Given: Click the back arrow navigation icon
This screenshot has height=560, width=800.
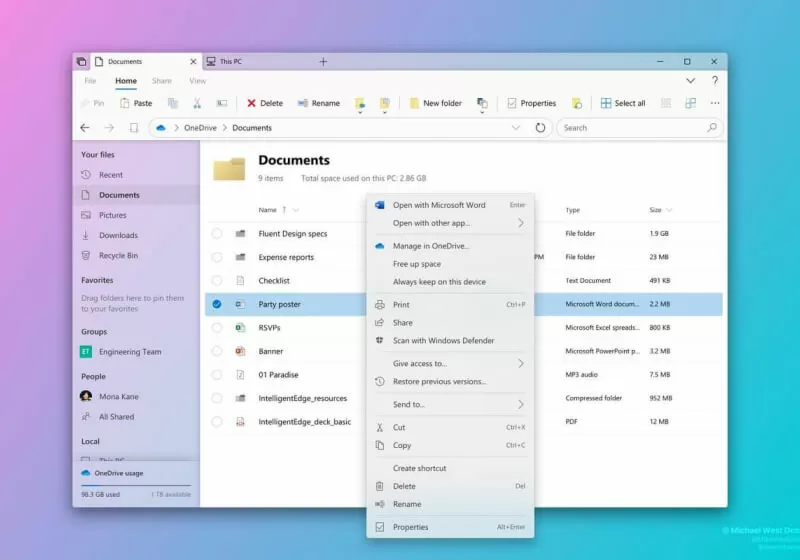Looking at the screenshot, I should click(85, 128).
